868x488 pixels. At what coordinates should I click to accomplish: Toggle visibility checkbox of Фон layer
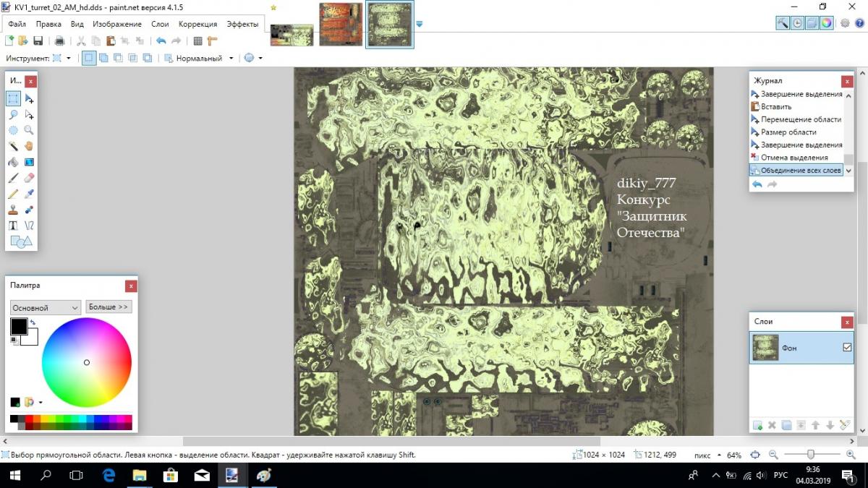click(848, 348)
